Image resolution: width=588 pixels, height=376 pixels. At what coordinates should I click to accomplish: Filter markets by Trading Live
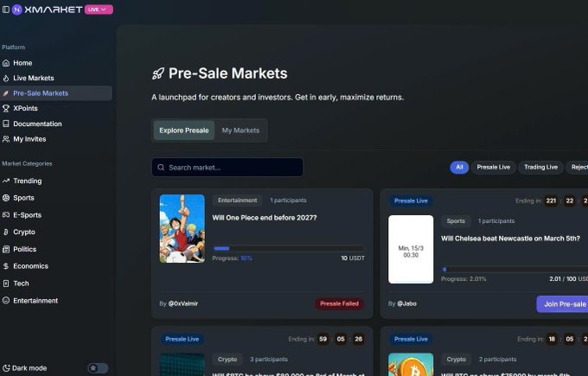pos(540,167)
